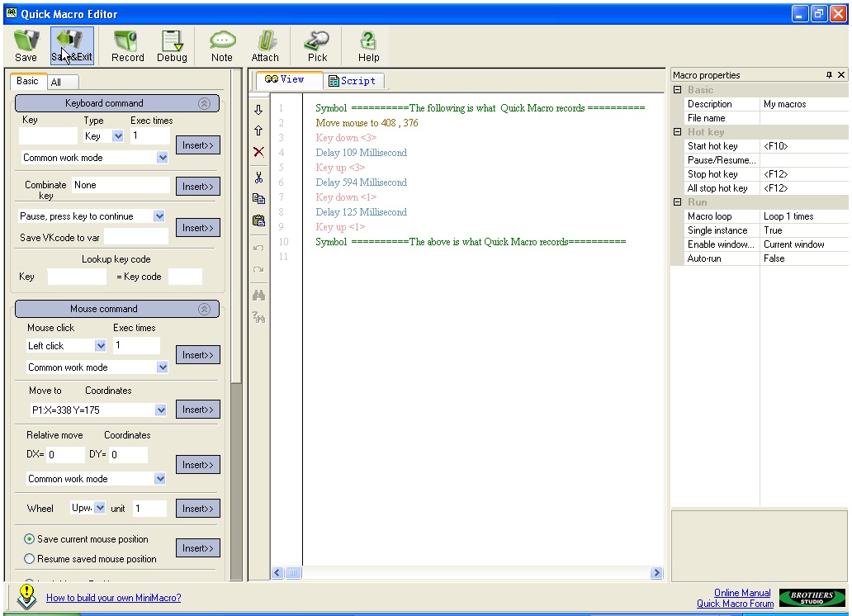Start recording with the Record icon
Image resolution: width=852 pixels, height=616 pixels.
coord(128,45)
